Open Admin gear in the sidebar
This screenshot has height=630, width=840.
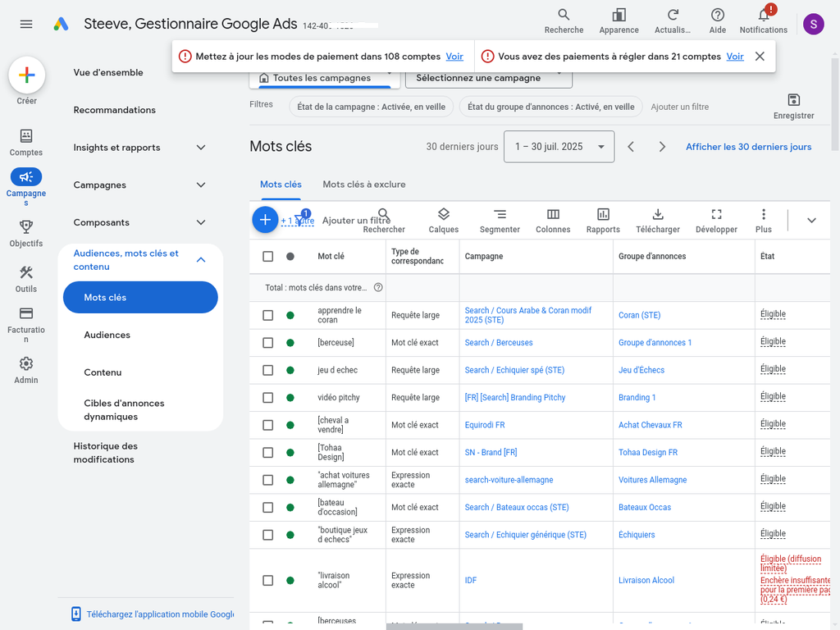coord(25,370)
